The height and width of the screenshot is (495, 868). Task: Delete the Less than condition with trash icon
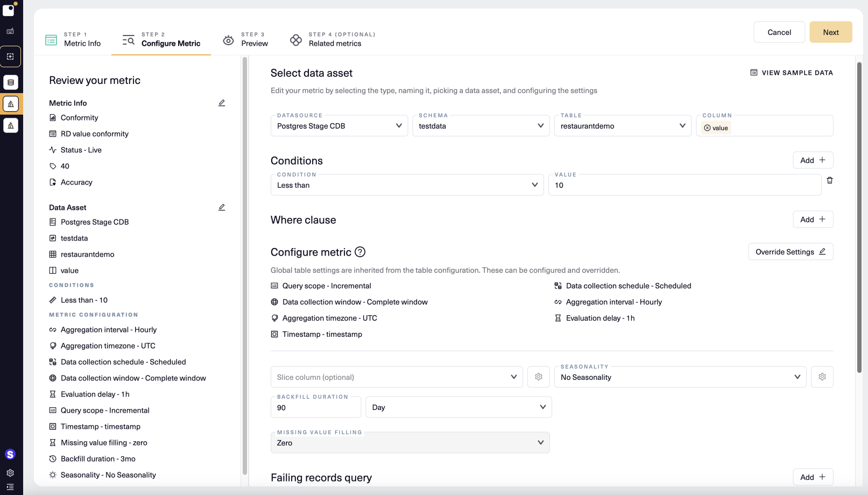pyautogui.click(x=830, y=180)
